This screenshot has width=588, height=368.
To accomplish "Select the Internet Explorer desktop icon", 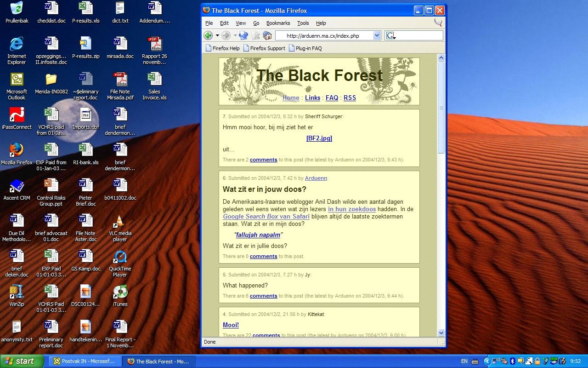I will (17, 51).
